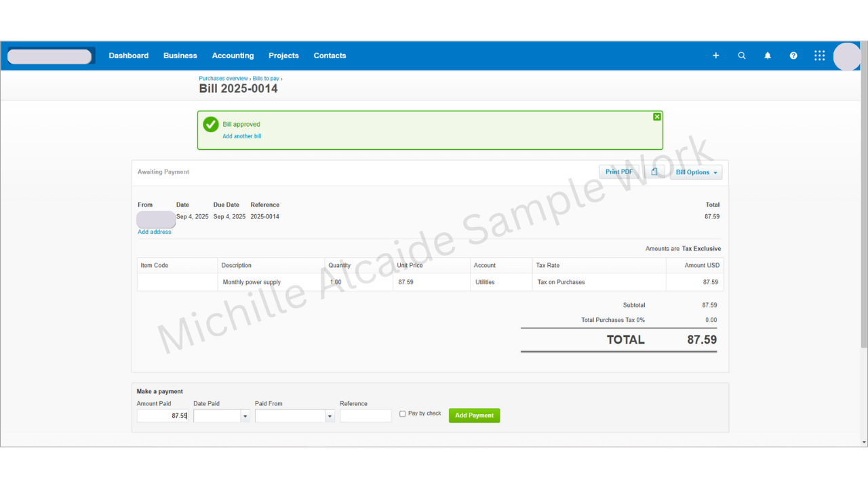Click the Paid From input field
This screenshot has width=868, height=488.
coord(290,416)
